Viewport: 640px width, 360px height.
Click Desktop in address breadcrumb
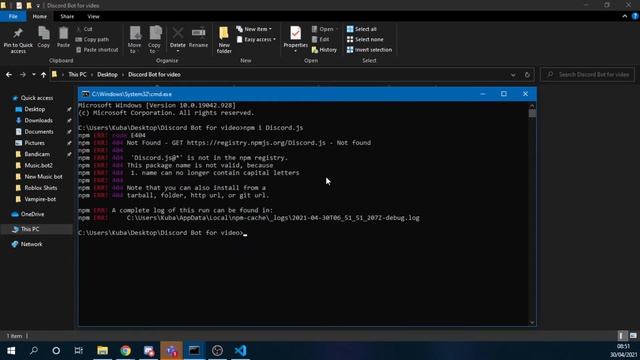[x=107, y=75]
